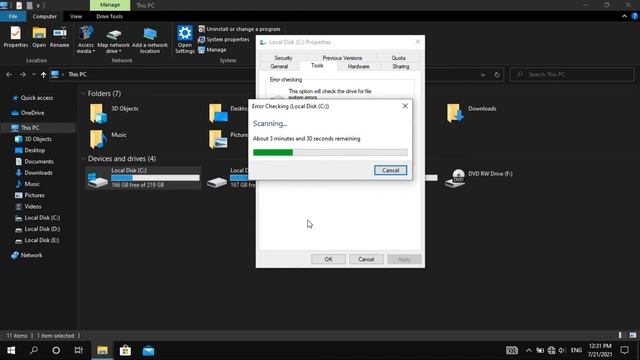This screenshot has height=360, width=640.
Task: Select the 3D Objects folder icon
Action: click(x=98, y=113)
